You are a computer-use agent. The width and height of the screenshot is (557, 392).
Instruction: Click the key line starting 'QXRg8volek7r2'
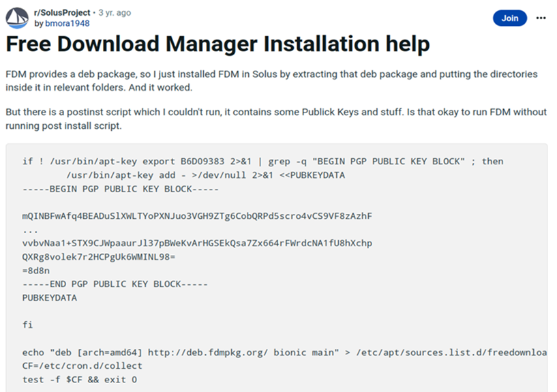(x=99, y=257)
